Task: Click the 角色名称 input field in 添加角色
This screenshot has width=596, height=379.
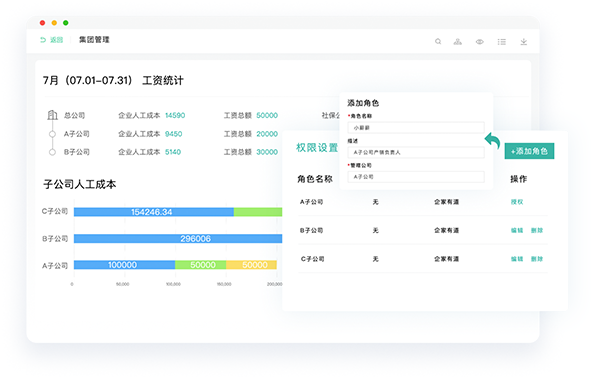Action: 416,127
